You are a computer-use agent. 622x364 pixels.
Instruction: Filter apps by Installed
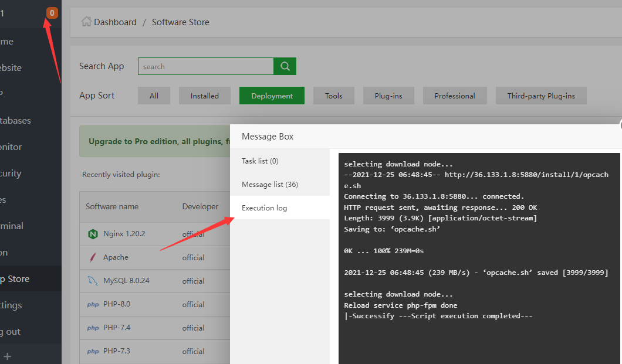(204, 96)
